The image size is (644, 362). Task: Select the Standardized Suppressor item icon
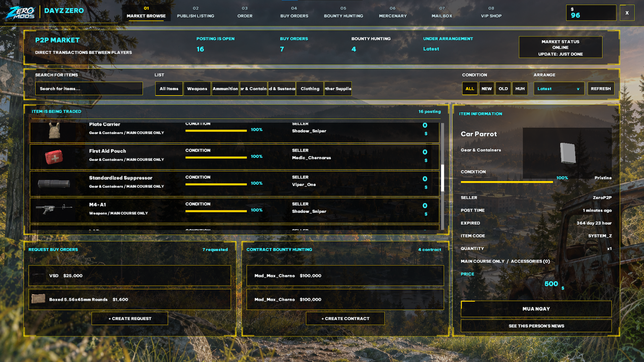(x=54, y=184)
